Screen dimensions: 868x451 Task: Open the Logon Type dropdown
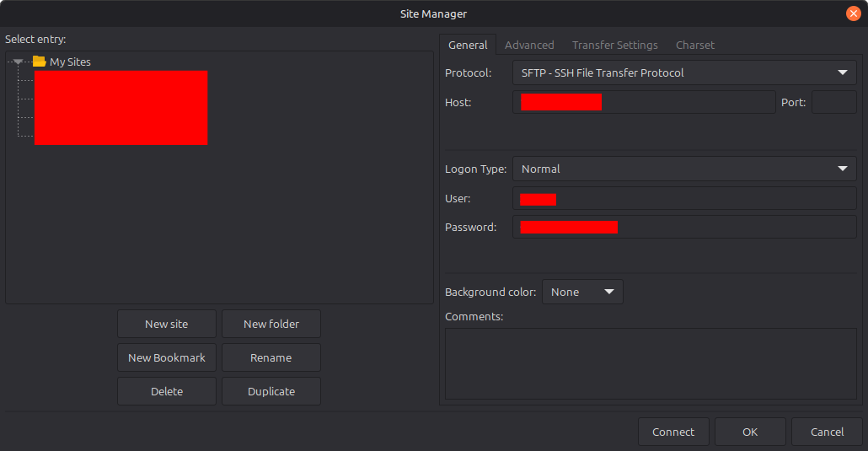(x=683, y=169)
